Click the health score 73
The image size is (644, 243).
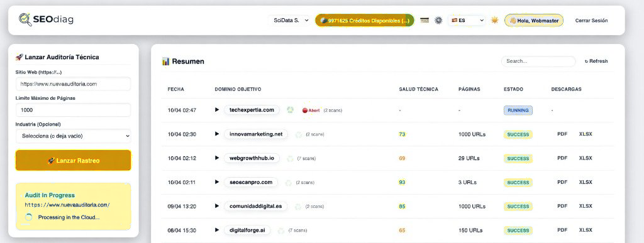[x=402, y=134]
